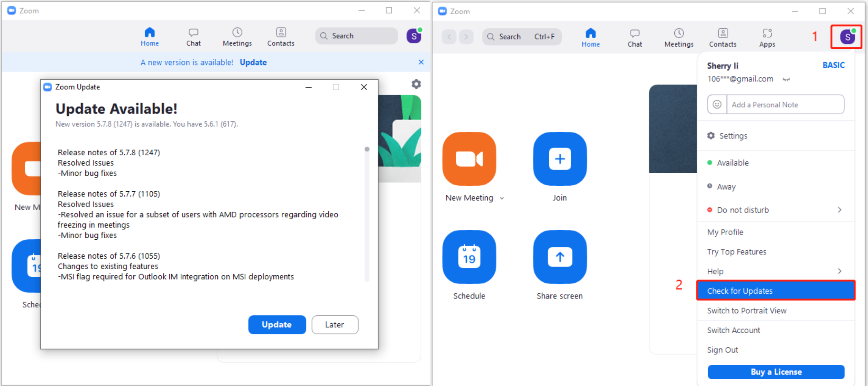The height and width of the screenshot is (386, 868).
Task: Click the blue Update button in dialog
Action: click(277, 324)
